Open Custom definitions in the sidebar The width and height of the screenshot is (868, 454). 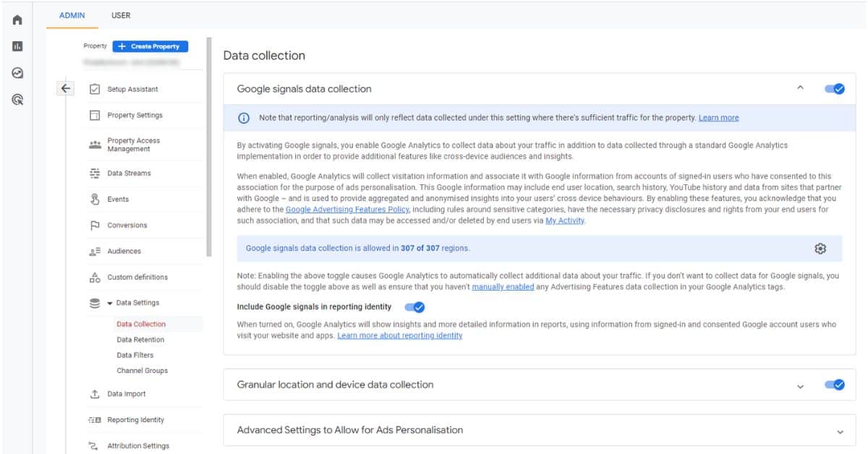pyautogui.click(x=137, y=277)
